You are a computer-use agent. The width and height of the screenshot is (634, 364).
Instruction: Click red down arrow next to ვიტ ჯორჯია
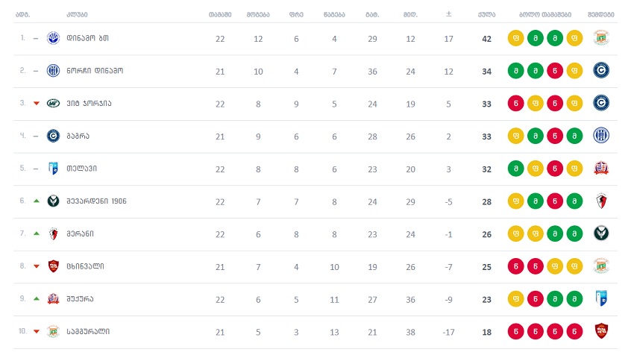[x=37, y=103]
